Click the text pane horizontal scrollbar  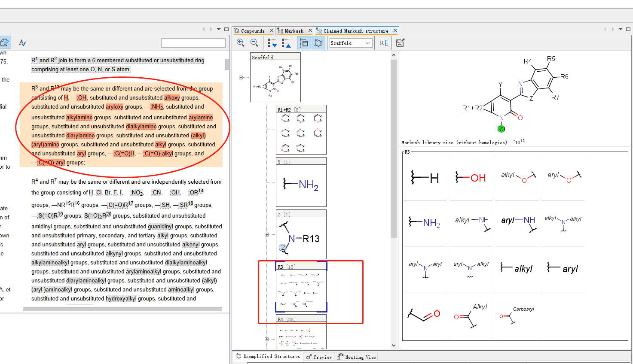tap(122, 309)
